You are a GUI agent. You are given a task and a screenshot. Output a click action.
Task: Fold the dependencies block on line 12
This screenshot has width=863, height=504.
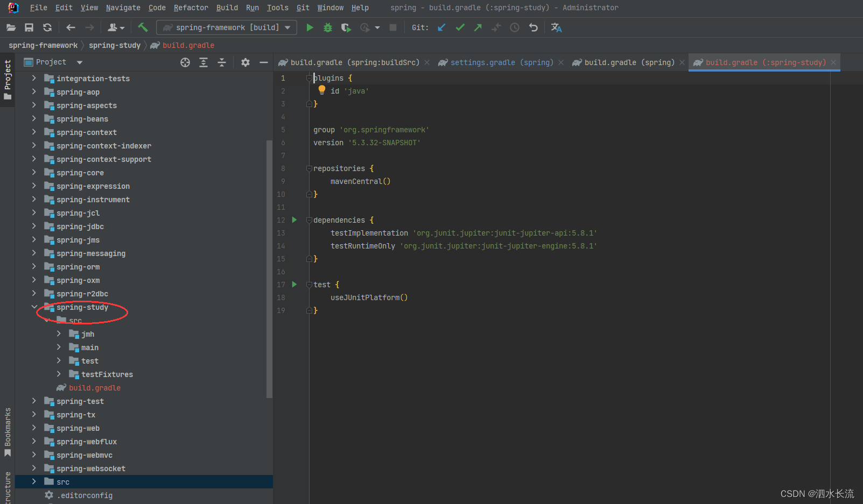point(309,220)
